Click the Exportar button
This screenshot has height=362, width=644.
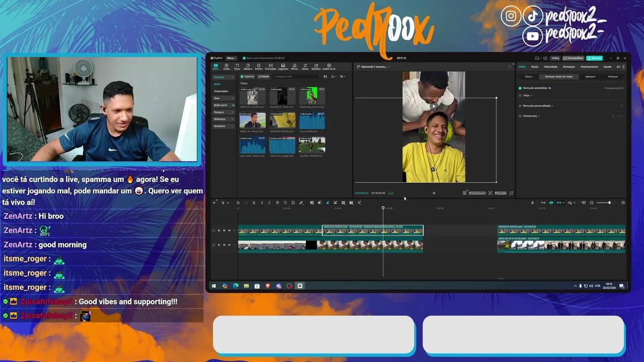(594, 58)
